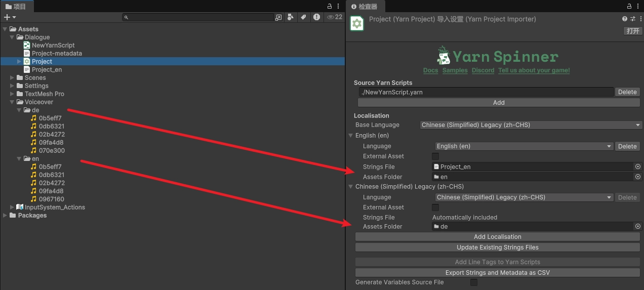Toggle hidden packages visibility count
This screenshot has height=290, width=644.
click(335, 17)
